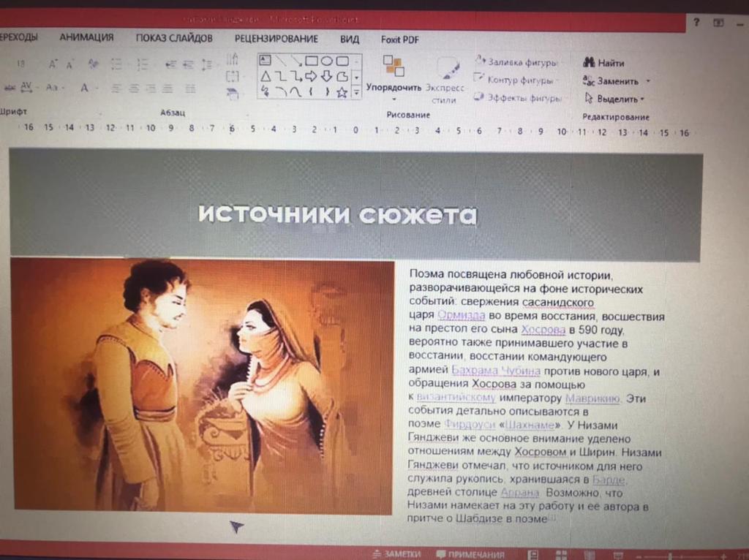
Task: Select the triangle shape
Action: (266, 76)
